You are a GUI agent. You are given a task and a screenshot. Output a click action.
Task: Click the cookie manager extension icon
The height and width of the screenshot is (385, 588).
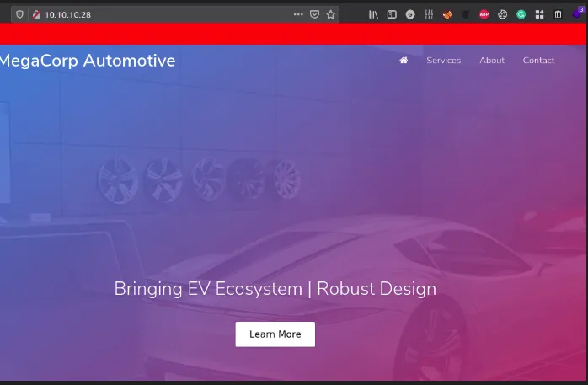pos(503,14)
